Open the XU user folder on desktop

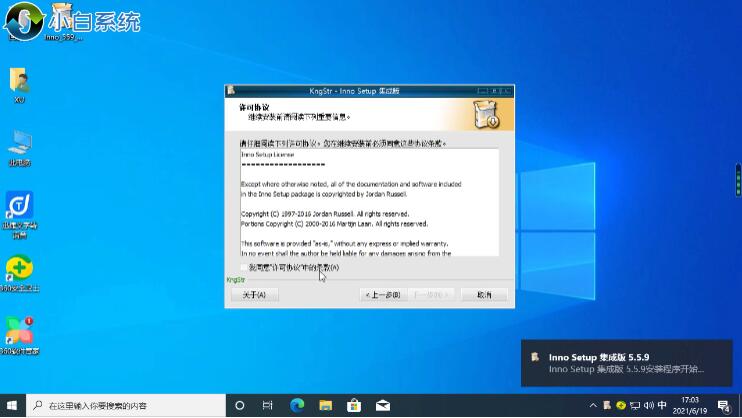[x=18, y=82]
